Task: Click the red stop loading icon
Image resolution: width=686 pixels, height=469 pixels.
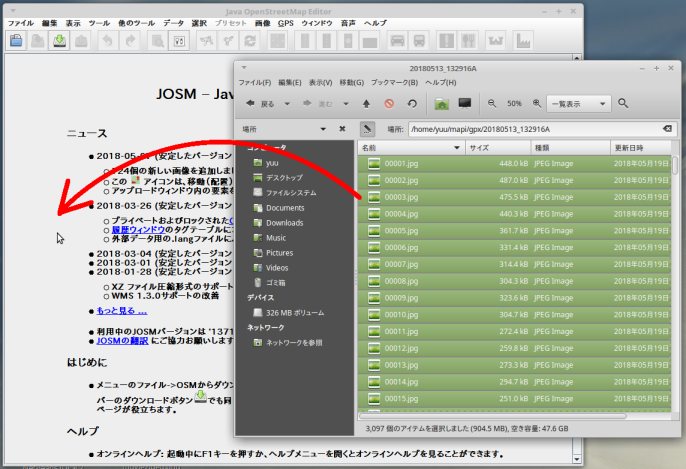Action: (389, 104)
